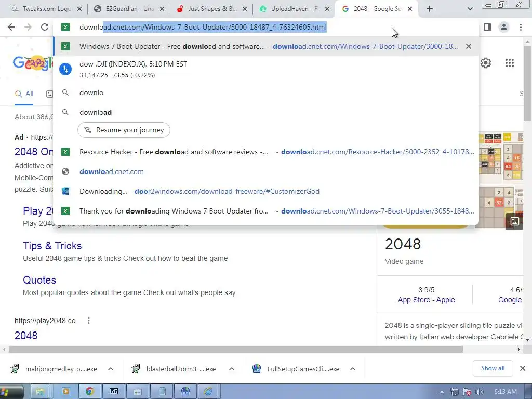
Task: Switch to the E2Guardian tab
Action: (x=128, y=9)
